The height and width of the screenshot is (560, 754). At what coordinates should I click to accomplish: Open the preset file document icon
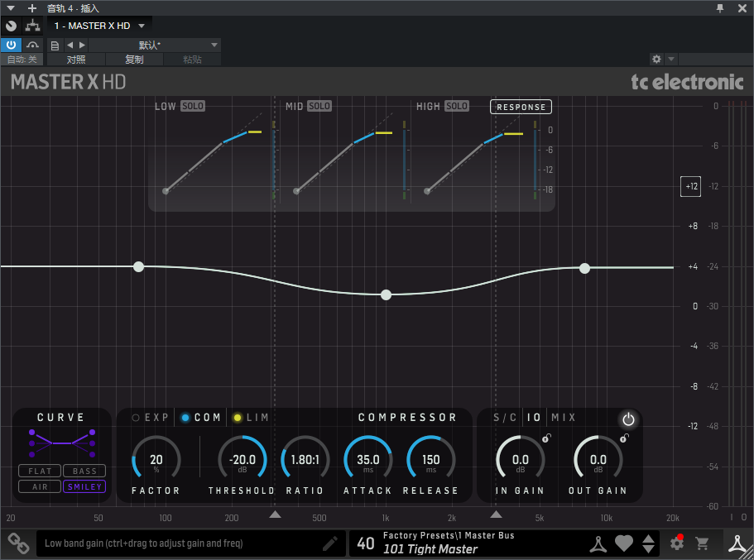click(55, 45)
